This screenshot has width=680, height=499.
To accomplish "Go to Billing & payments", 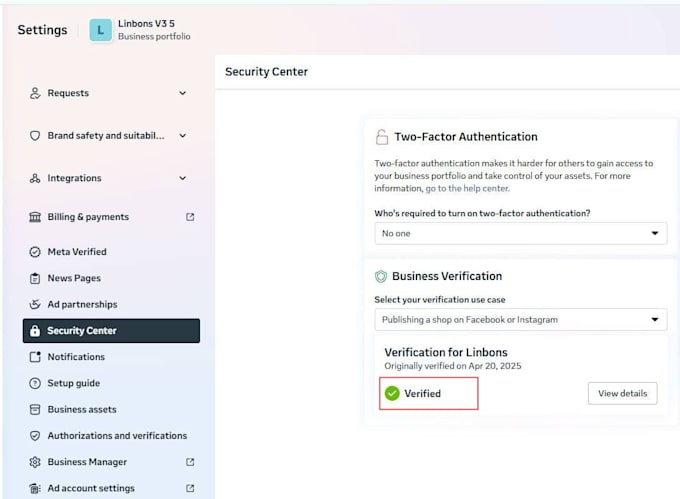I will tap(111, 217).
